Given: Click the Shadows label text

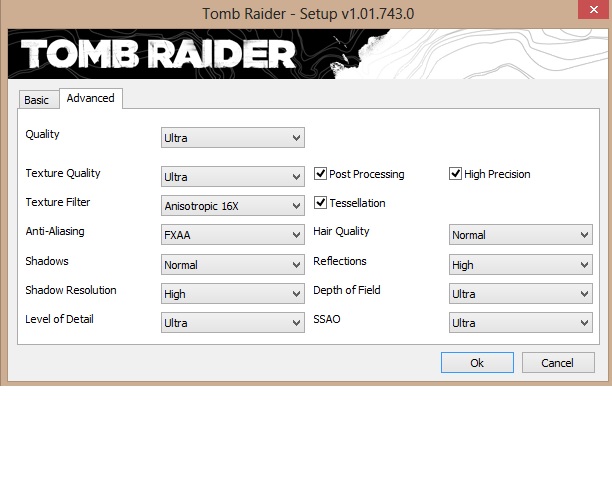Looking at the screenshot, I should click(x=47, y=261).
